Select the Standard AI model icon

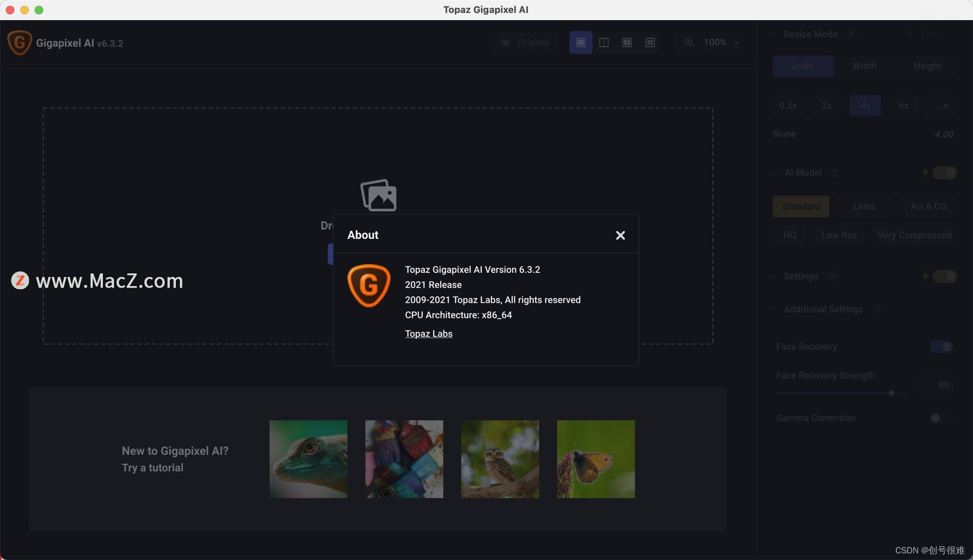coord(801,206)
